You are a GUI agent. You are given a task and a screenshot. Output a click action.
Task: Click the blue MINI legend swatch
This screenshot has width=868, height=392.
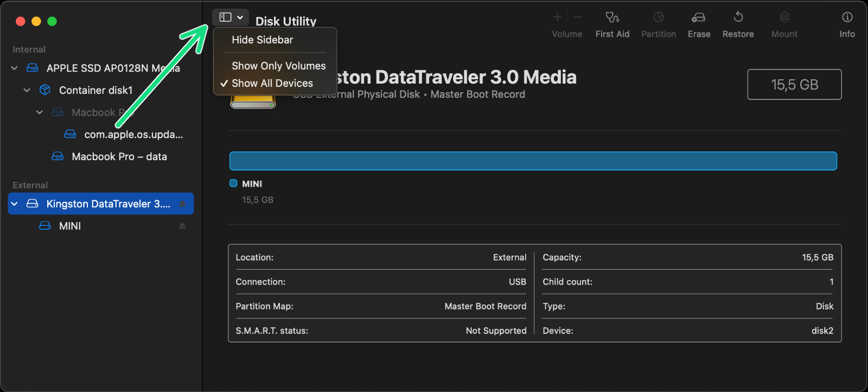[x=233, y=184]
